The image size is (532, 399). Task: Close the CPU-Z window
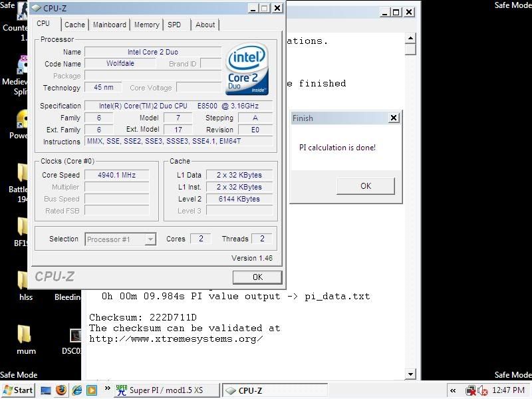tap(277, 8)
